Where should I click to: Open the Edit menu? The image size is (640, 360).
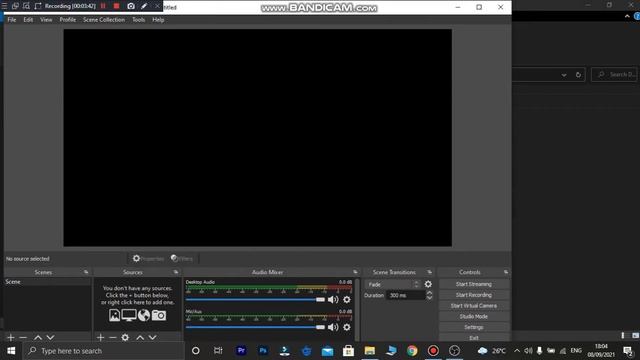[x=28, y=20]
